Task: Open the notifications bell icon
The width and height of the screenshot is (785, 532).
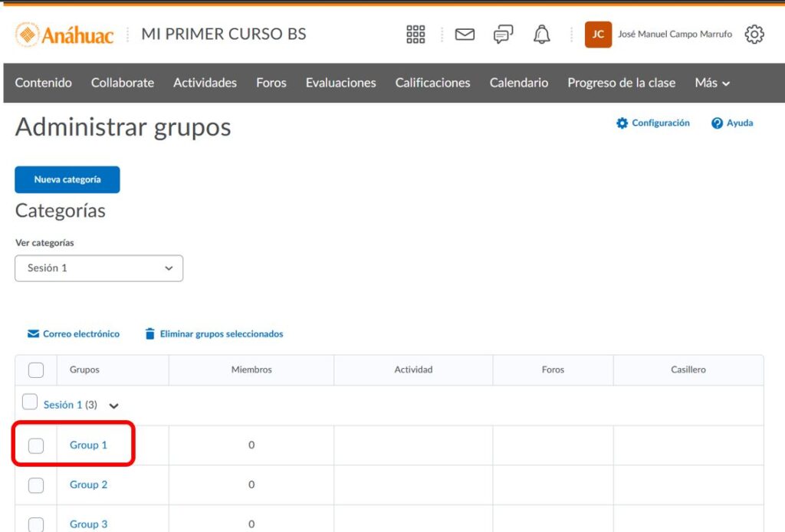Action: 542,34
